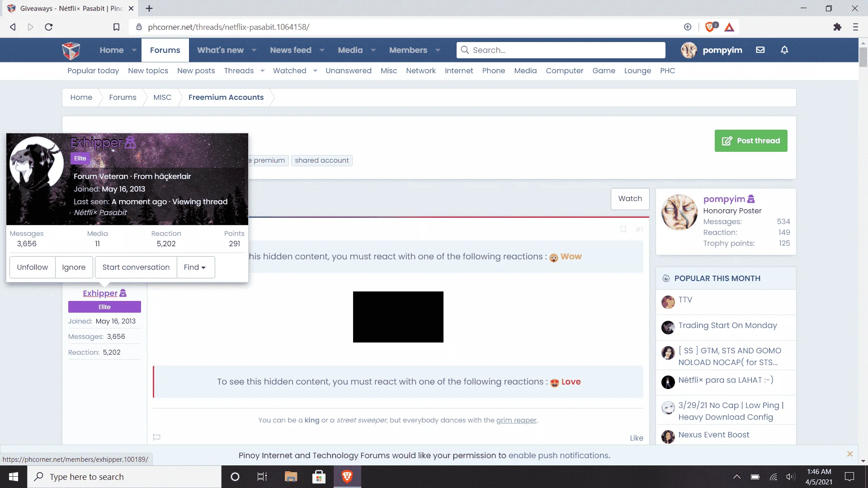The height and width of the screenshot is (488, 868).
Task: Click the shared account tag
Action: [x=322, y=160]
